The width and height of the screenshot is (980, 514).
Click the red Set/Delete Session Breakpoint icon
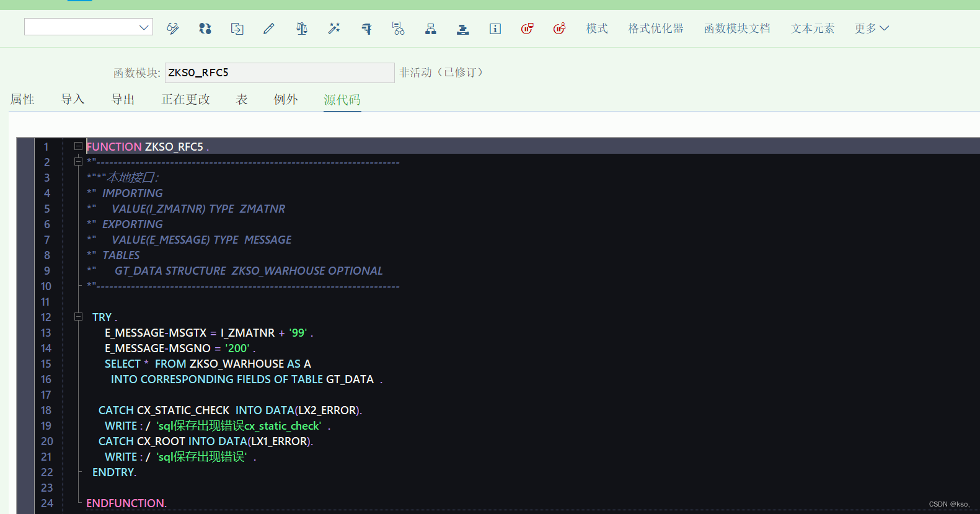tap(528, 29)
